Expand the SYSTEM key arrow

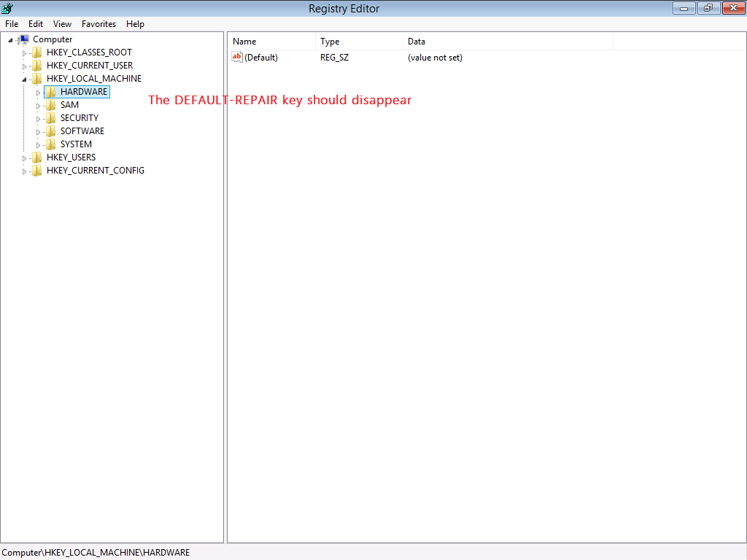39,145
